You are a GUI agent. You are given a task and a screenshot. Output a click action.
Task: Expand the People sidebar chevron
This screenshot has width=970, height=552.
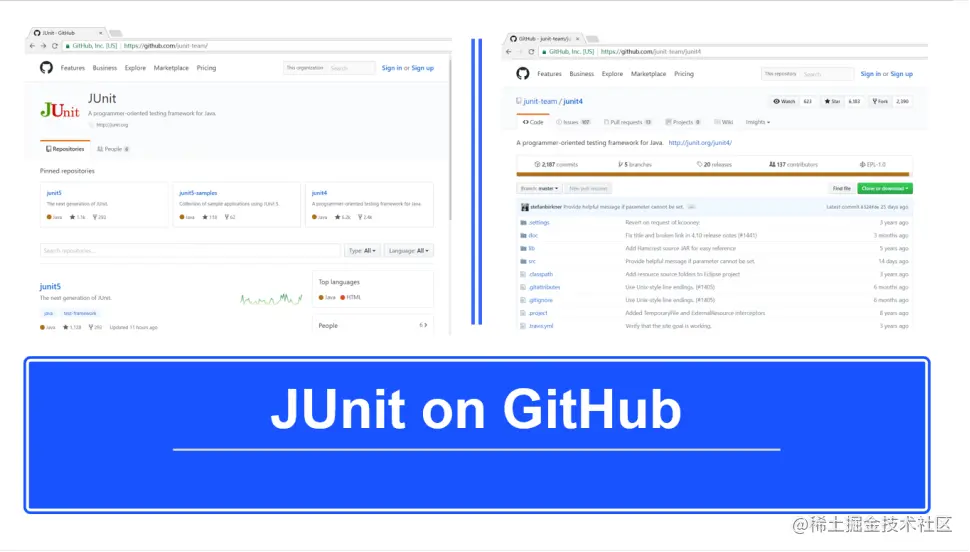(x=424, y=326)
